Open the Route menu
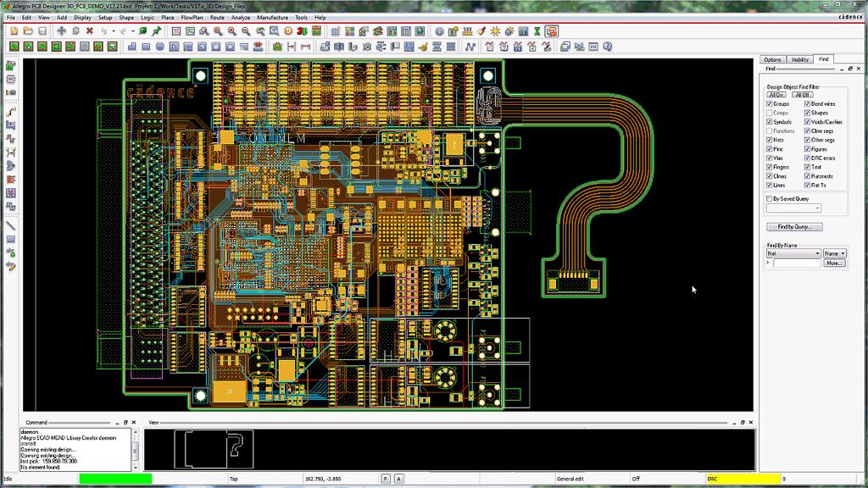Image resolution: width=868 pixels, height=488 pixels. tap(217, 18)
